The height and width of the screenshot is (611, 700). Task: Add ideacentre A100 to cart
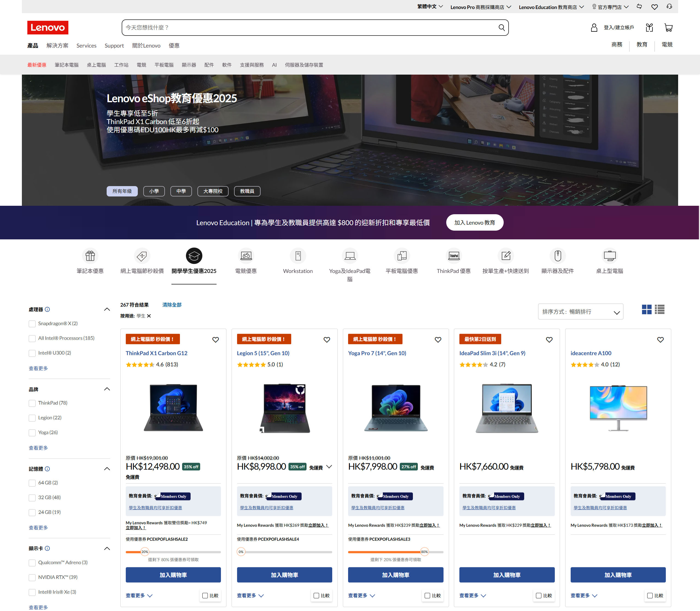(618, 575)
